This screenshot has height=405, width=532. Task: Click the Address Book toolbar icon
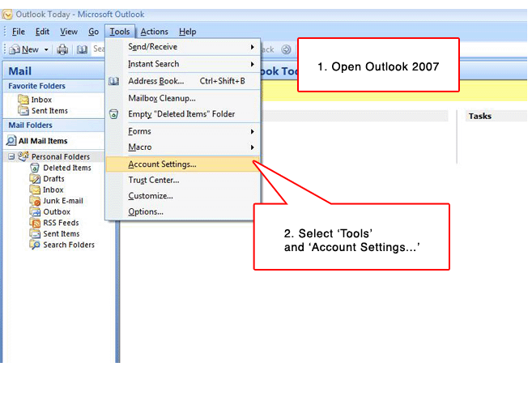click(82, 49)
